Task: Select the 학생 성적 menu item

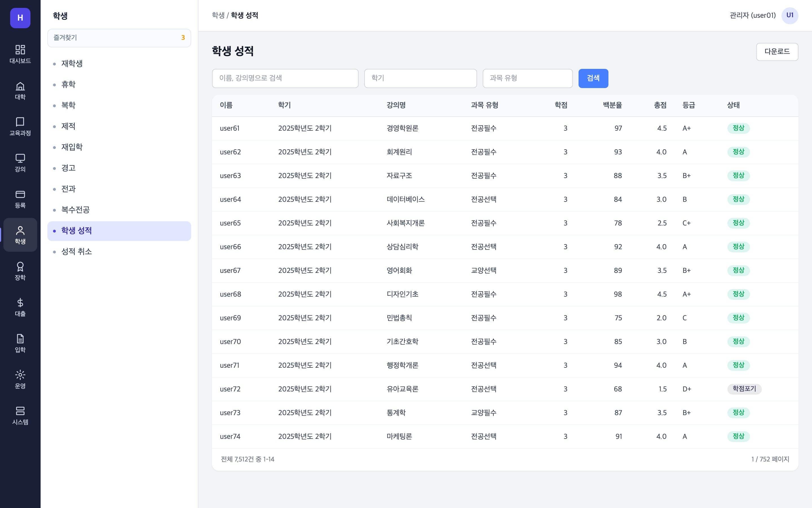Action: [x=119, y=231]
